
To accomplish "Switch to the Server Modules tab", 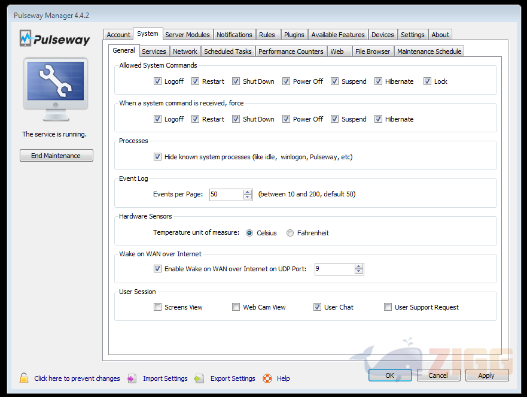I will click(x=187, y=34).
